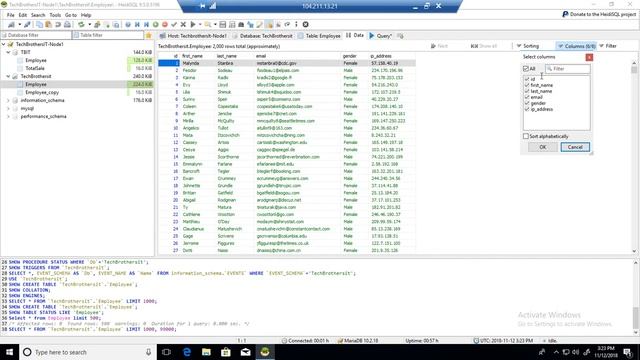Select Employee_copy table in tree
640x360 pixels.
(42, 93)
